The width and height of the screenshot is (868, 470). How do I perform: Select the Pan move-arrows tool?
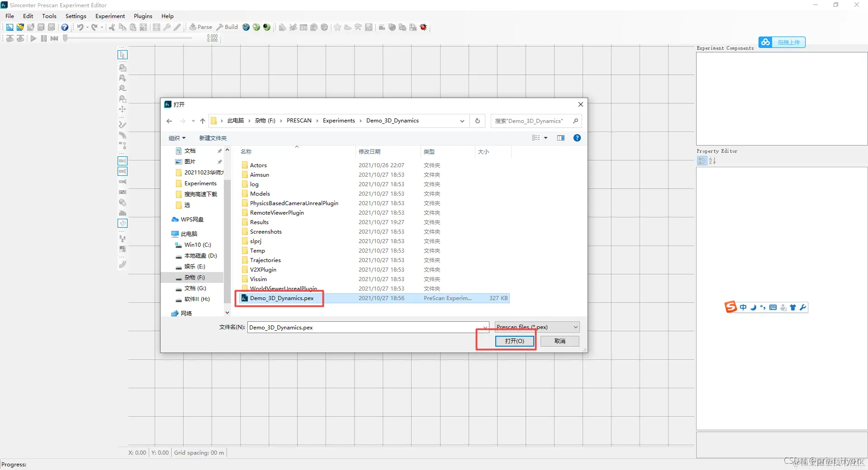123,109
